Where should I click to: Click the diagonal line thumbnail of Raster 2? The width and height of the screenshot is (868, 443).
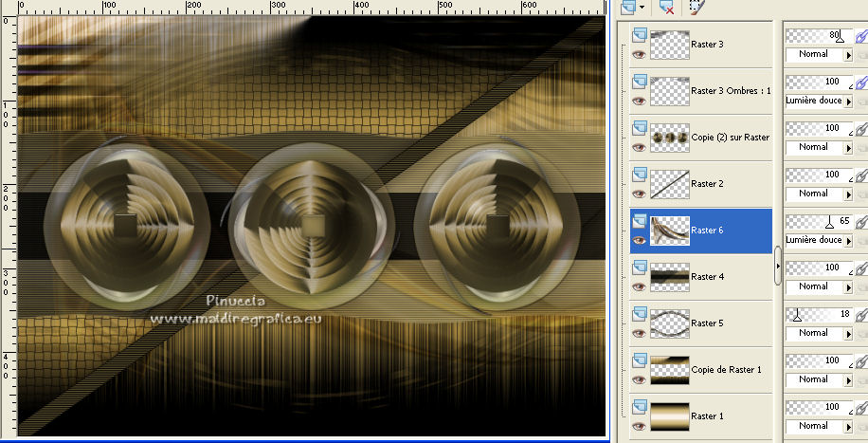(670, 185)
